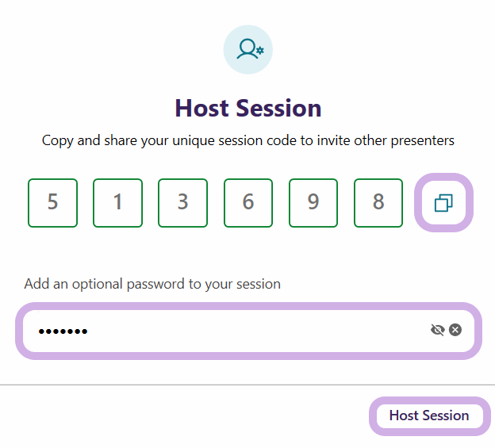Click the optional password label text
495x448 pixels.
pos(152,283)
